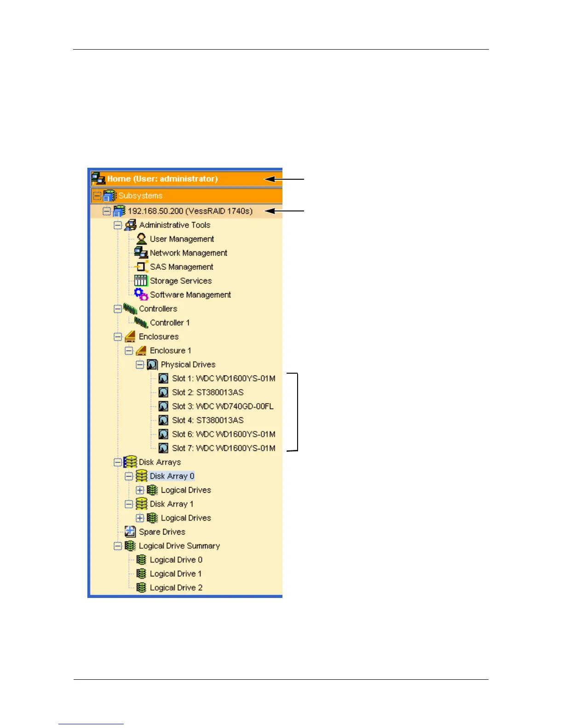Screen dimensions: 563x728
Task: Select 'Slot 2: ST380013AS' text
Action: coord(208,392)
